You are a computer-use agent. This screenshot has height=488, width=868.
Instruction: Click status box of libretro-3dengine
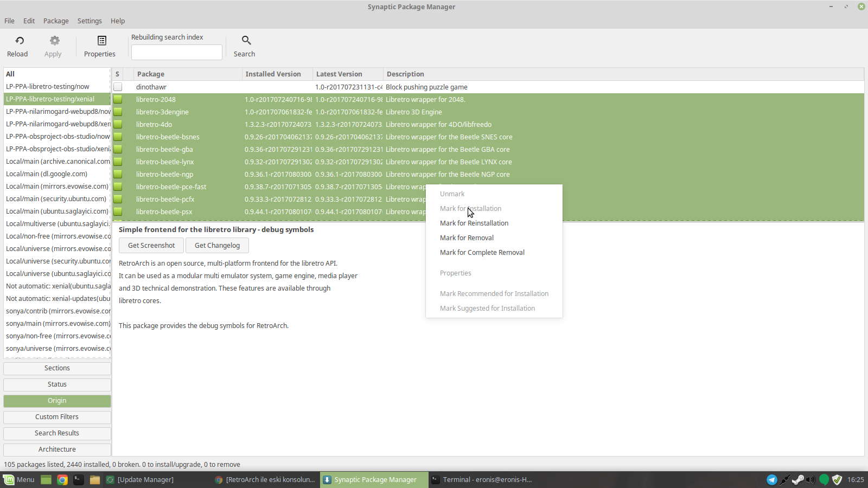(118, 112)
